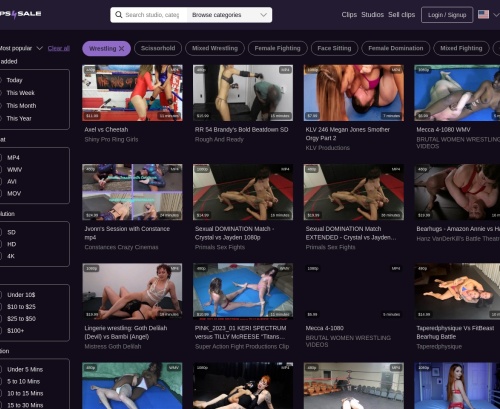Open the Rough And Ready studio link
The image size is (500, 409).
coord(219,140)
